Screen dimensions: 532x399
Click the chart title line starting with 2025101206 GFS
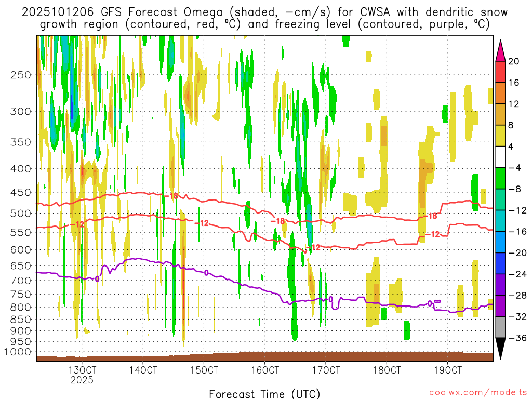point(264,12)
